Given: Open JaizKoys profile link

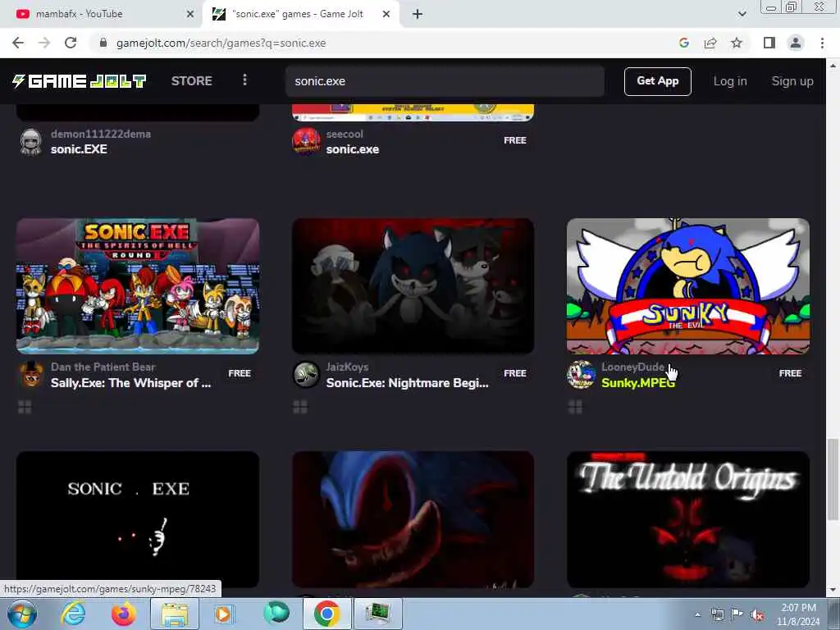Looking at the screenshot, I should (x=347, y=367).
